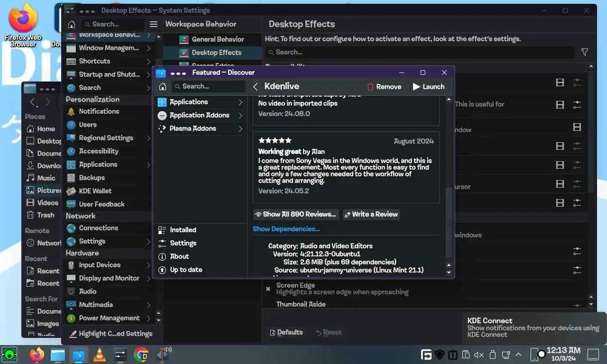
Task: Open System Settings home icon
Action: tap(72, 24)
